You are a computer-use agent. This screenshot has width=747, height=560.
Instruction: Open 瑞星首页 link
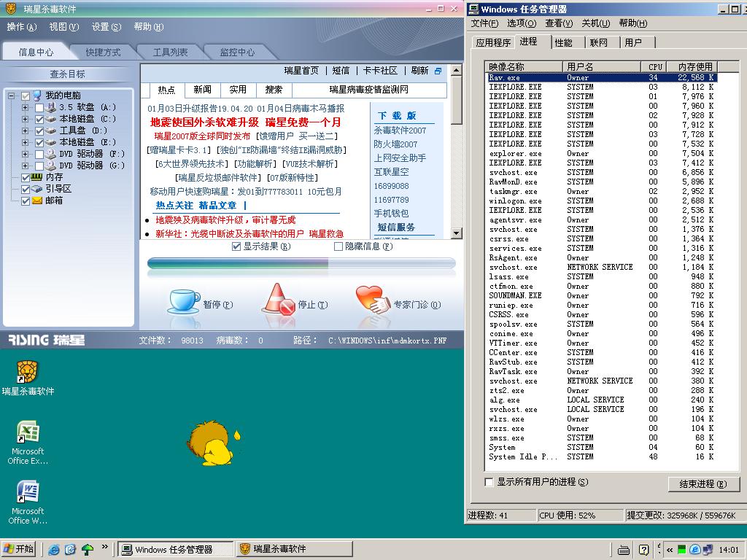[301, 71]
